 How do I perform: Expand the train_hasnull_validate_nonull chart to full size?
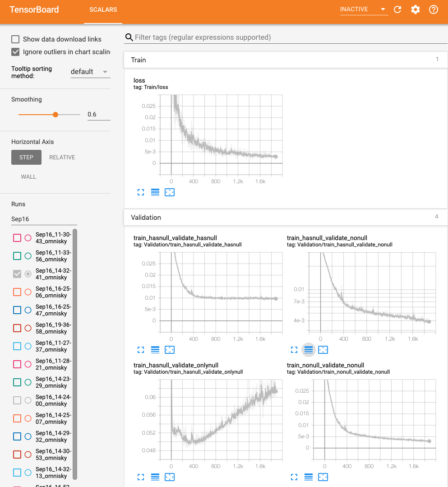point(294,350)
